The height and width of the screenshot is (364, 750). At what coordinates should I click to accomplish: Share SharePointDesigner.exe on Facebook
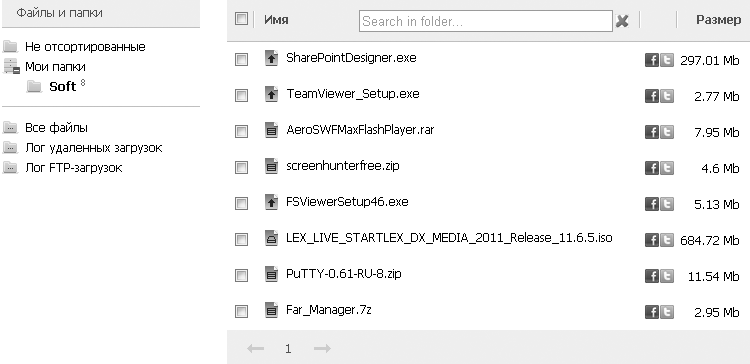[x=651, y=60]
